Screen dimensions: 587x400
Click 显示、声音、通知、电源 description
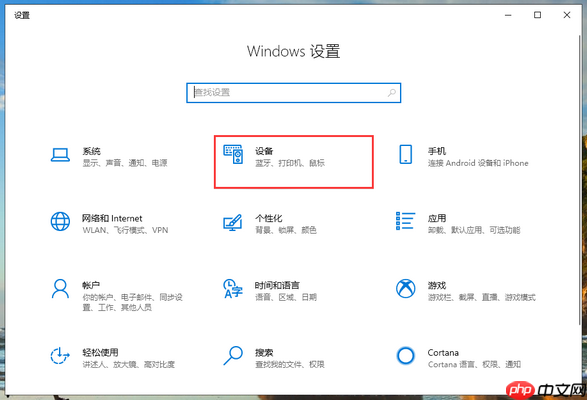(125, 163)
